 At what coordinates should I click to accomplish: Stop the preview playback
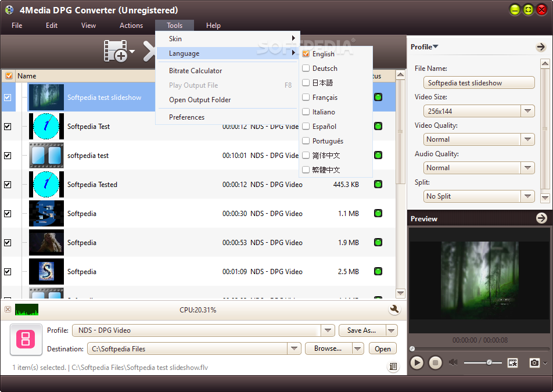click(435, 362)
